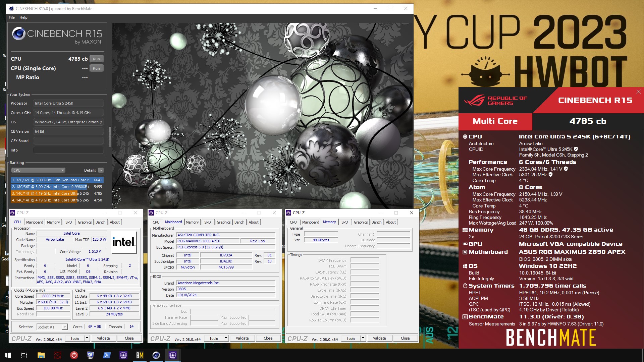Click the red power icon on taskbar
This screenshot has height=362, width=644.
pyautogui.click(x=74, y=355)
